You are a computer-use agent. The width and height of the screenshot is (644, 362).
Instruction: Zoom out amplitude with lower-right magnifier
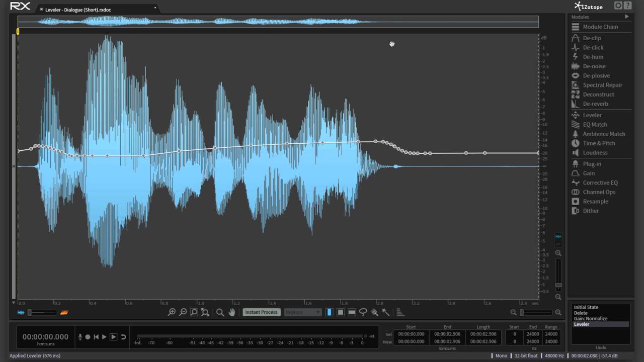[x=558, y=297]
